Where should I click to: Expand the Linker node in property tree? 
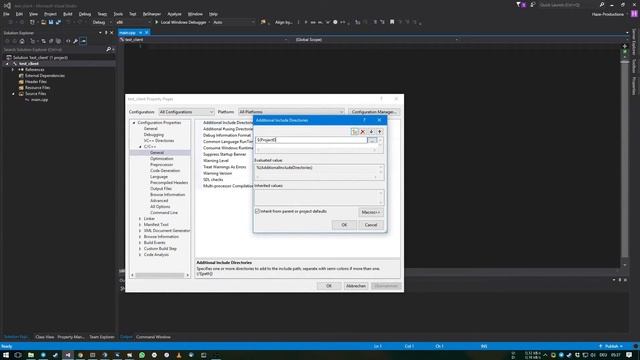pyautogui.click(x=140, y=219)
